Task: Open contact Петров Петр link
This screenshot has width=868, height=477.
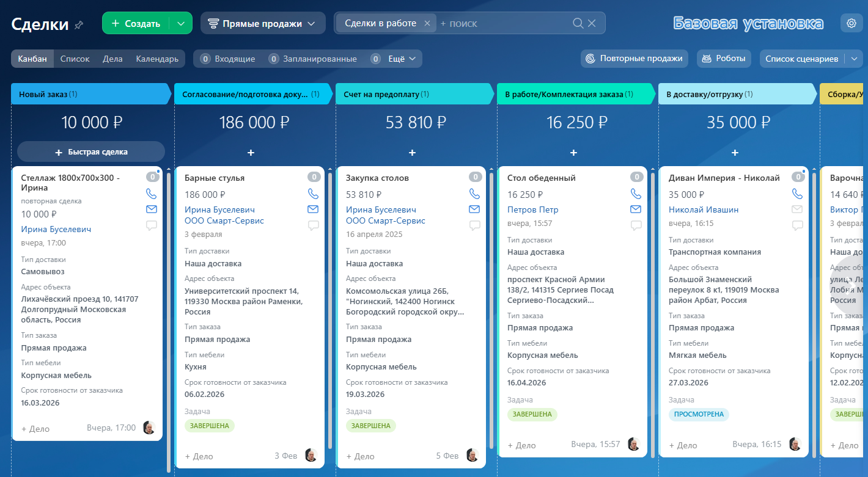Action: tap(533, 209)
